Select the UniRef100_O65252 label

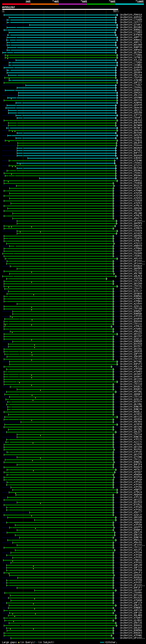pos(131,135)
